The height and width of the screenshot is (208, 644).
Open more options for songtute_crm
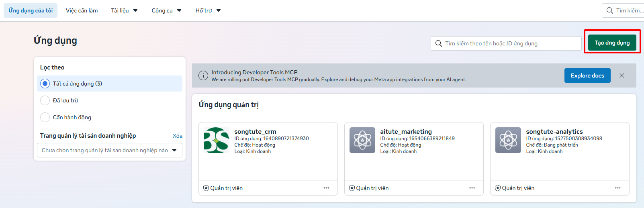pyautogui.click(x=326, y=188)
